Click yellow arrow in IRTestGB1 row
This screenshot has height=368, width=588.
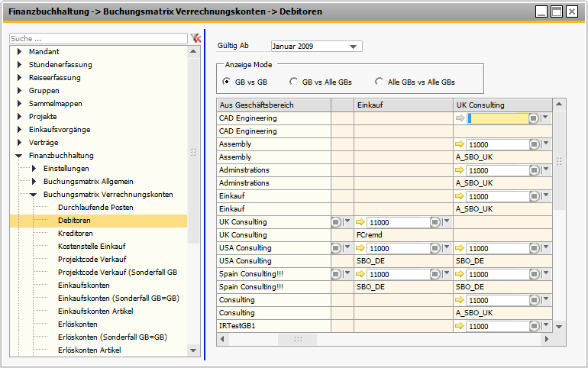point(459,326)
